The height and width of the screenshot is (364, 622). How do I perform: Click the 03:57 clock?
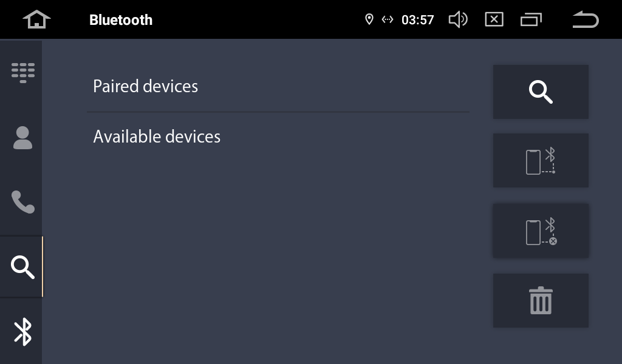418,20
